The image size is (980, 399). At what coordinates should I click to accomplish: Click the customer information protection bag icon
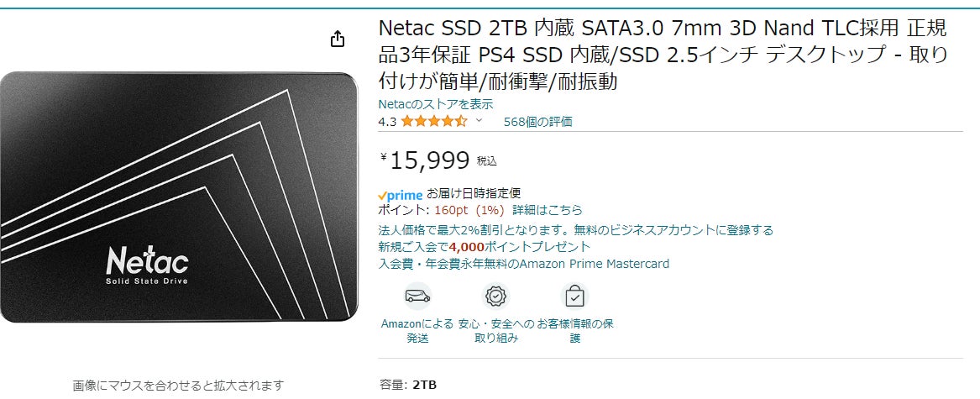pos(574,296)
